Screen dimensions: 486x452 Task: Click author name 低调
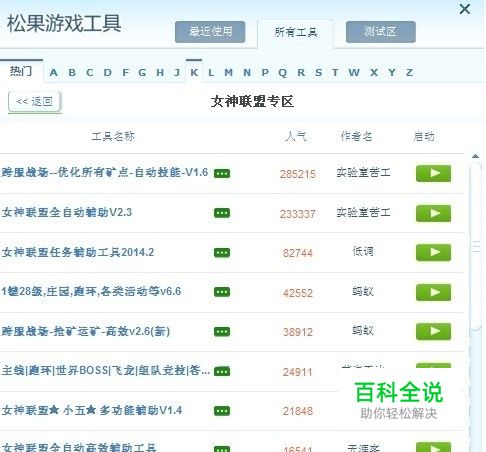(363, 251)
